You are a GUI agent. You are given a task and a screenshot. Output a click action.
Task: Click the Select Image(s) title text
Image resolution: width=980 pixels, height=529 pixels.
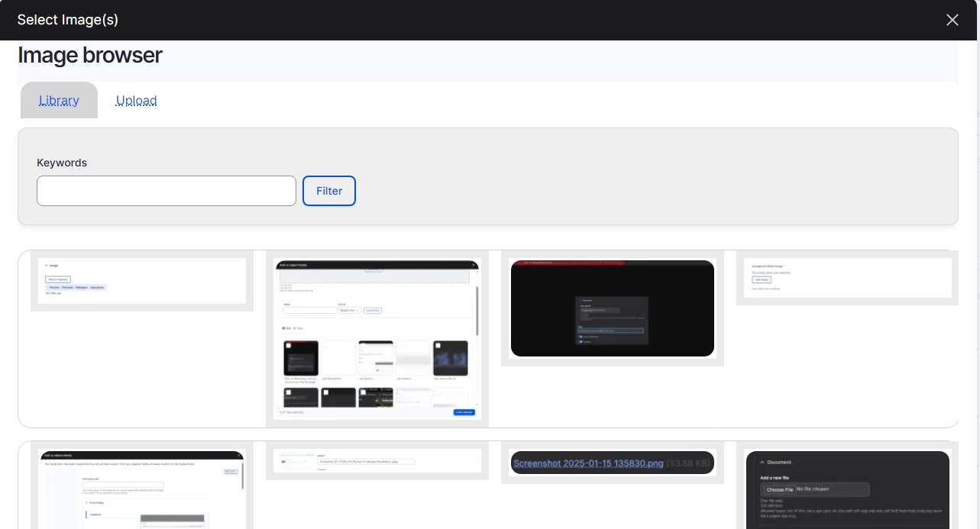click(x=68, y=20)
